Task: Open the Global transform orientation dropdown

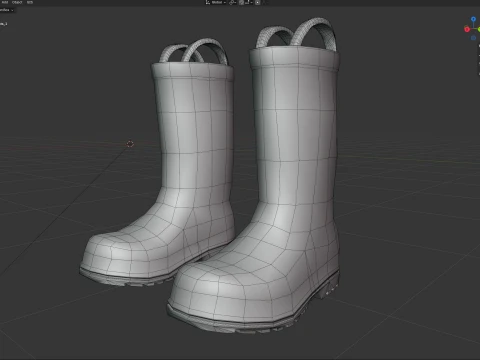Action: pyautogui.click(x=216, y=2)
